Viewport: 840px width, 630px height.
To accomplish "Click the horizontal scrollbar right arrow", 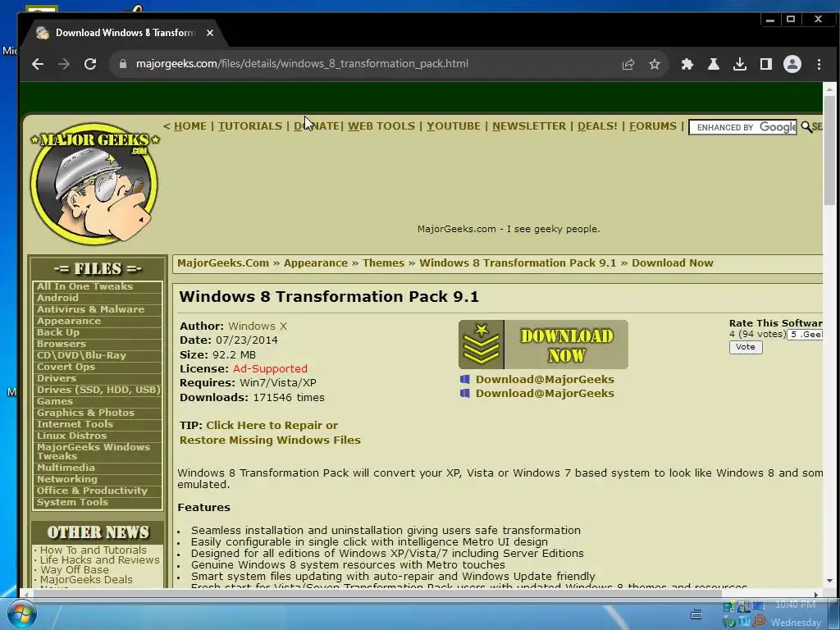I will (816, 594).
